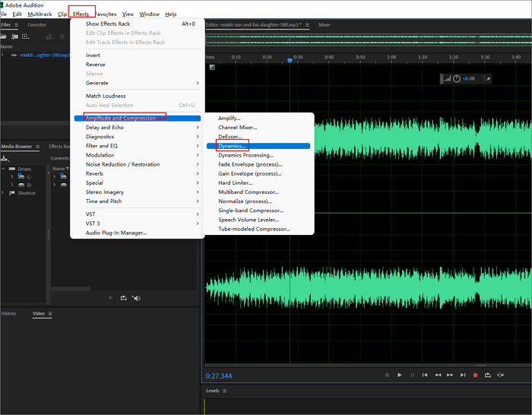The width and height of the screenshot is (532, 415).
Task: Click the pin icon on the HUD gain control
Action: coord(488,79)
